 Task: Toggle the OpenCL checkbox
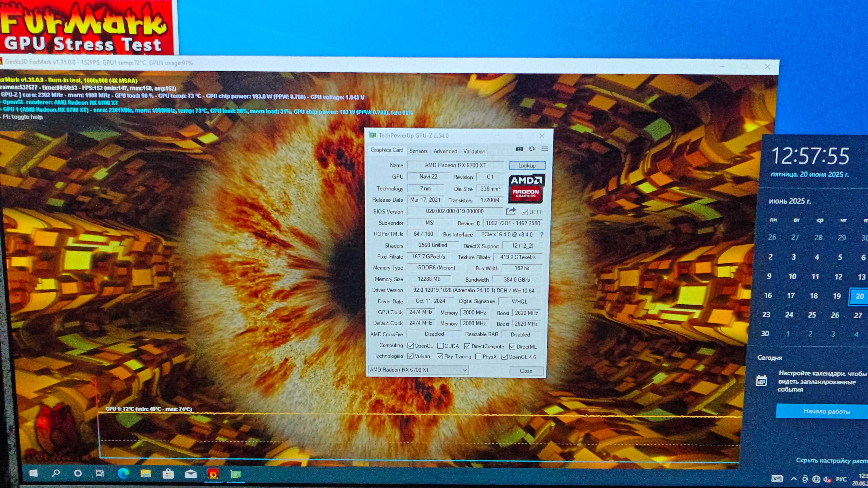tap(410, 346)
